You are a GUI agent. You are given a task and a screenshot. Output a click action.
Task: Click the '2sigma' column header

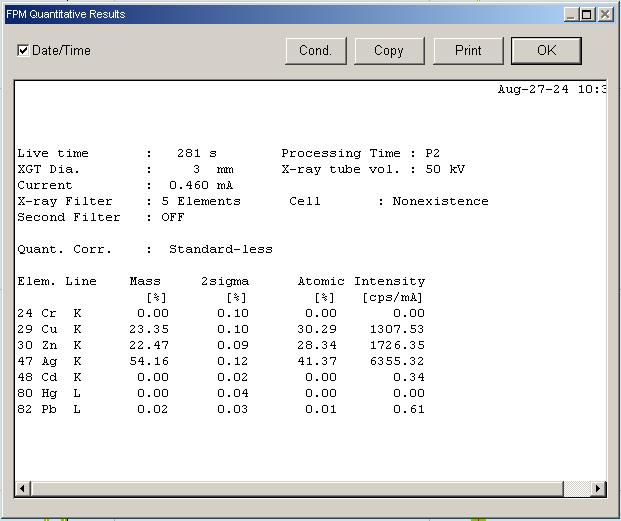[225, 281]
